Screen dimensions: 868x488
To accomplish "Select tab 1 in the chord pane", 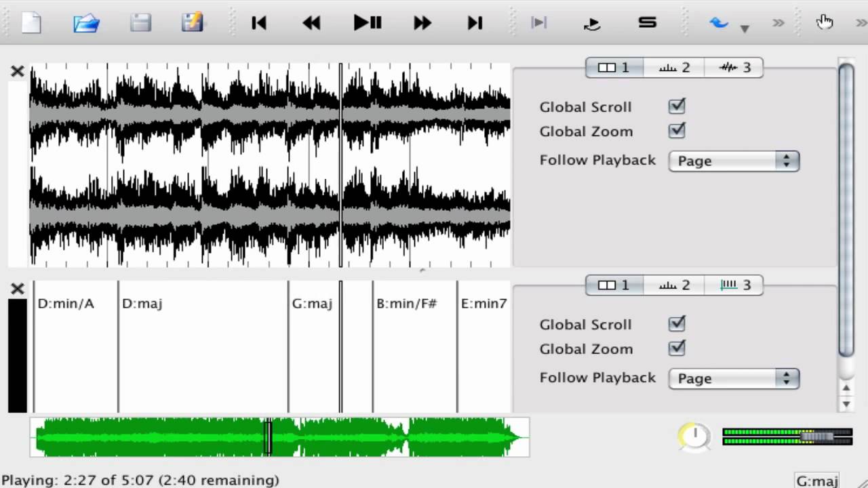I will point(614,285).
